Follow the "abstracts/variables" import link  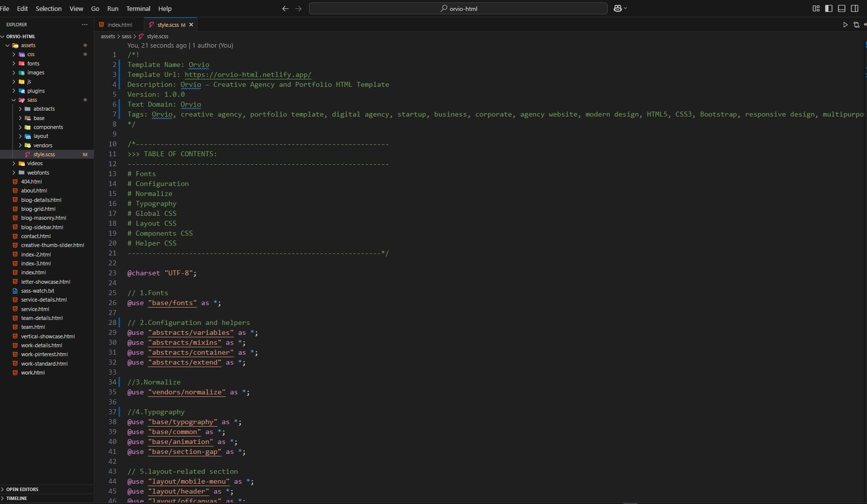pos(190,332)
